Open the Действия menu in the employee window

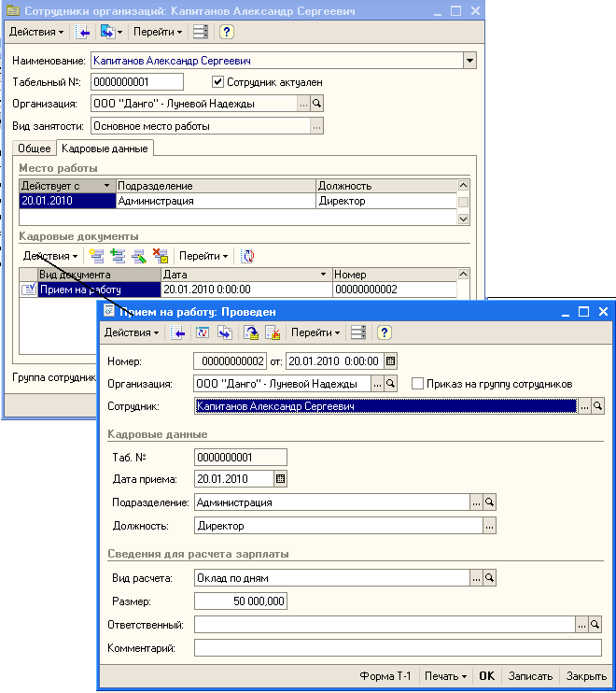click(x=36, y=32)
